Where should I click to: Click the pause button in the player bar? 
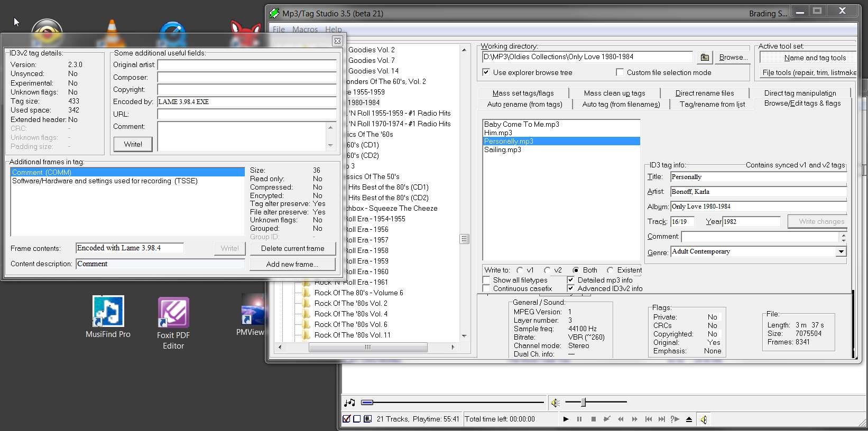579,419
